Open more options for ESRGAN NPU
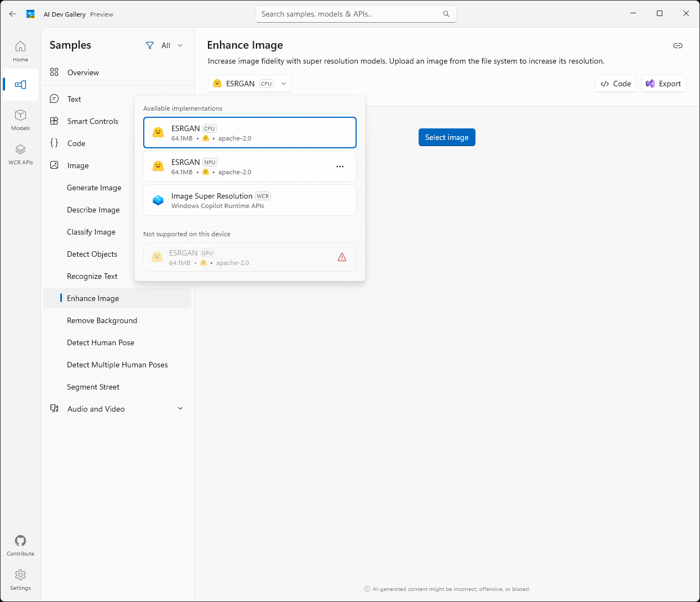The height and width of the screenshot is (602, 700). pos(340,167)
